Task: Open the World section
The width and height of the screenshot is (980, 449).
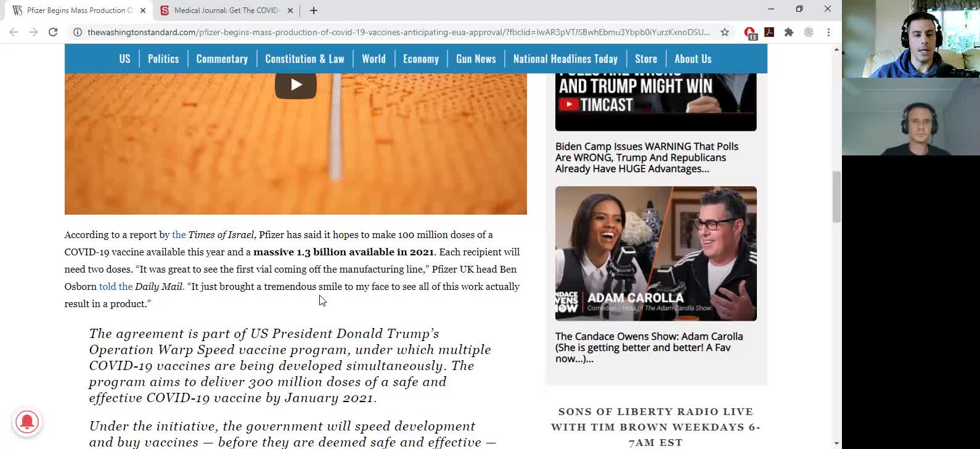Action: point(374,59)
